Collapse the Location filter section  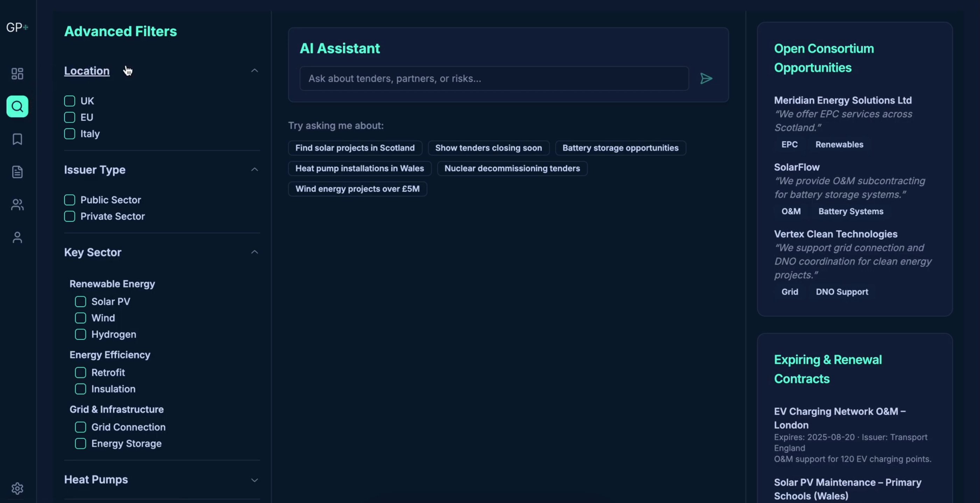pyautogui.click(x=254, y=71)
